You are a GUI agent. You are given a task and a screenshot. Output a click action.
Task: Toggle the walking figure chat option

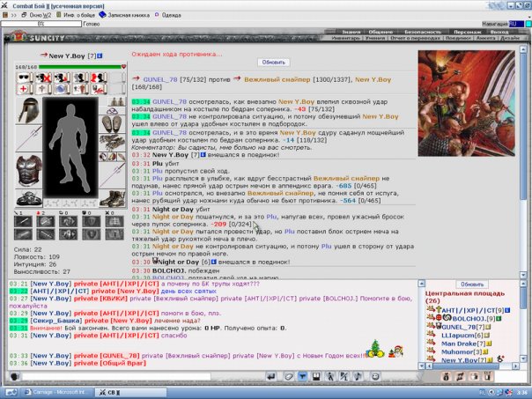(x=329, y=376)
